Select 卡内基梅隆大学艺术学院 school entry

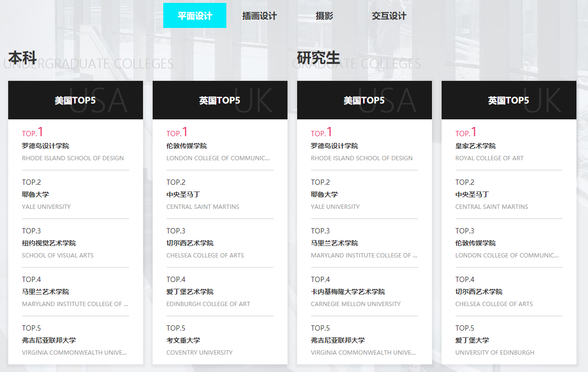[348, 292]
